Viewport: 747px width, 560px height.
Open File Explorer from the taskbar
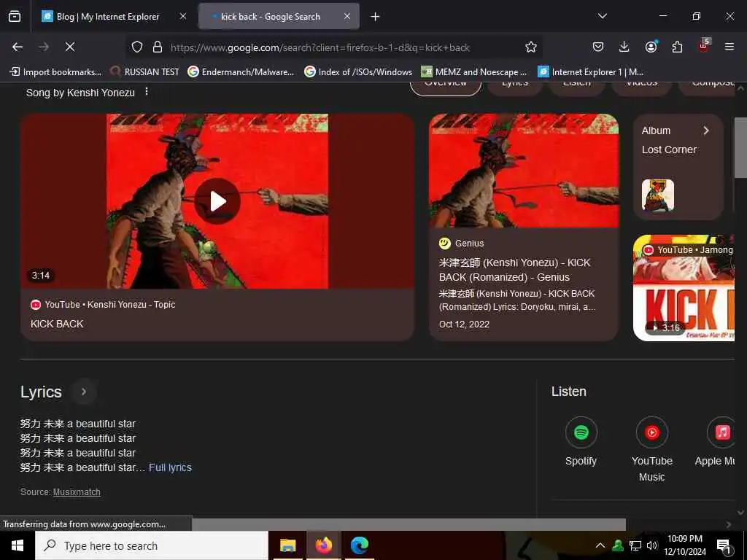pos(287,545)
